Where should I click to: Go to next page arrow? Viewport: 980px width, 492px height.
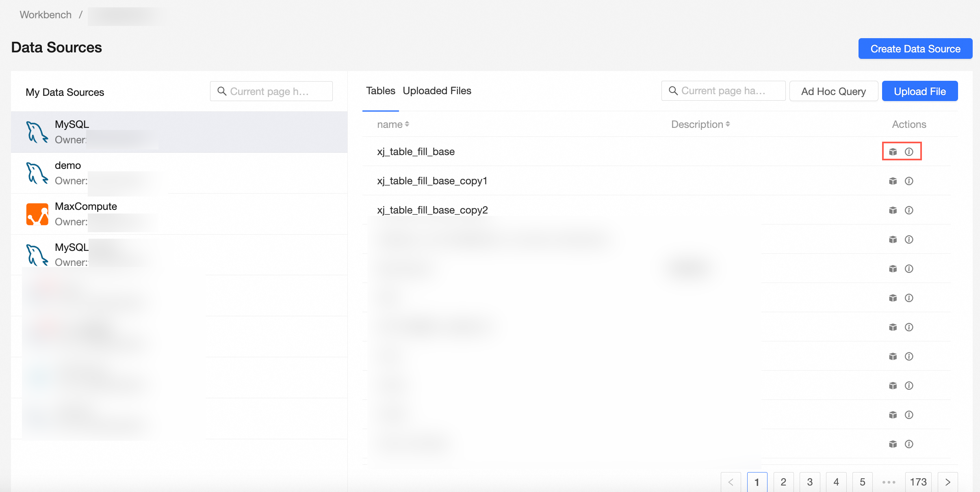click(947, 482)
